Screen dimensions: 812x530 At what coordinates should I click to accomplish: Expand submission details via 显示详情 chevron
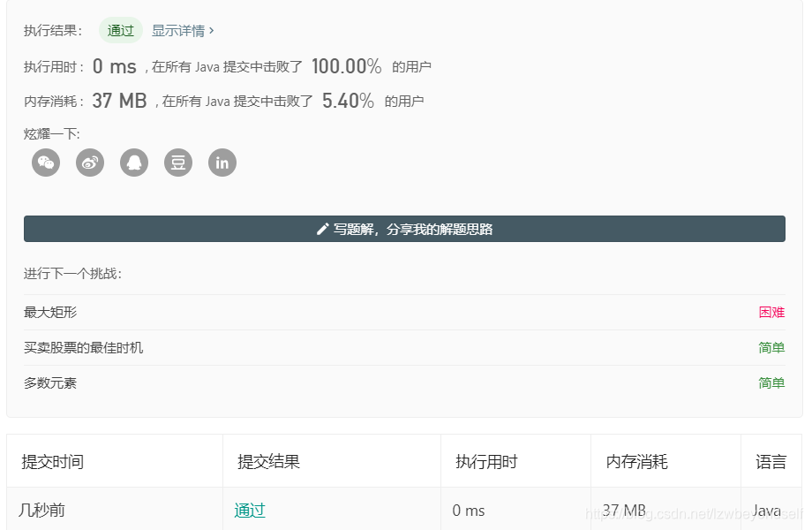[x=180, y=30]
